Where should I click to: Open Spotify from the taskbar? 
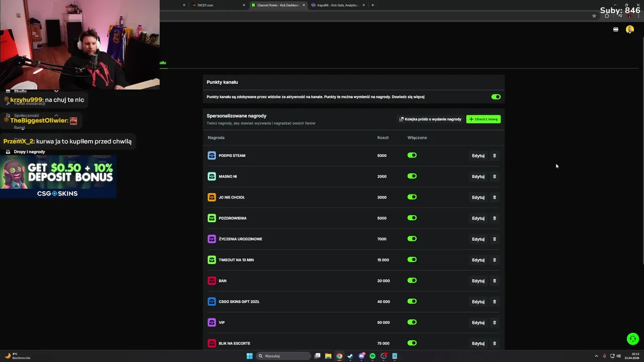(x=372, y=356)
